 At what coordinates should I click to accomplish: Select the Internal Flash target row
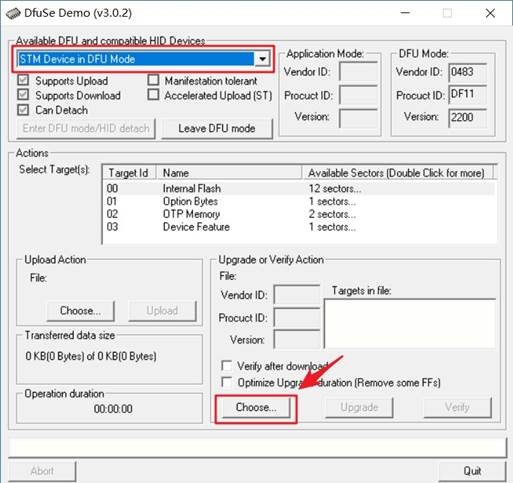(x=299, y=188)
